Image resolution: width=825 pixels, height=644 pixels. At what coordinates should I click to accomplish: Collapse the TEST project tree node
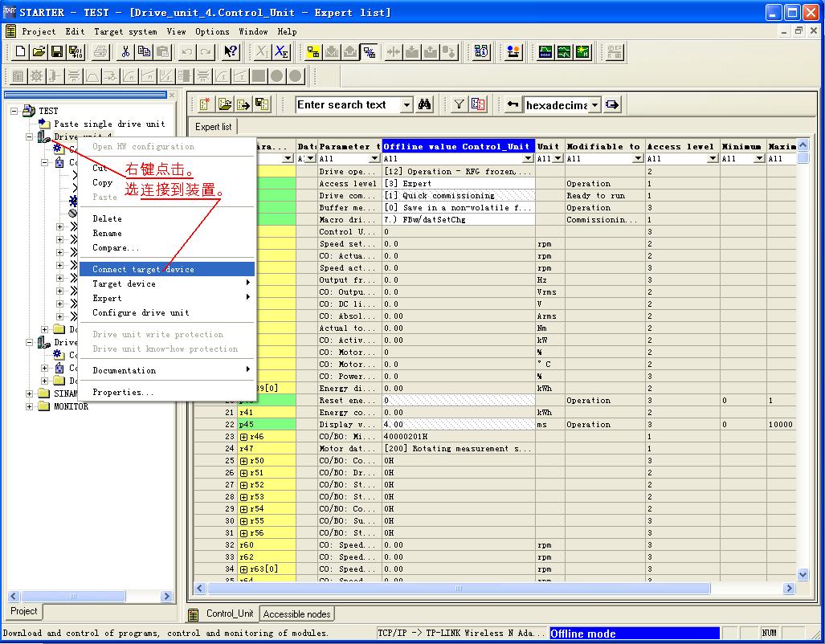pos(14,111)
